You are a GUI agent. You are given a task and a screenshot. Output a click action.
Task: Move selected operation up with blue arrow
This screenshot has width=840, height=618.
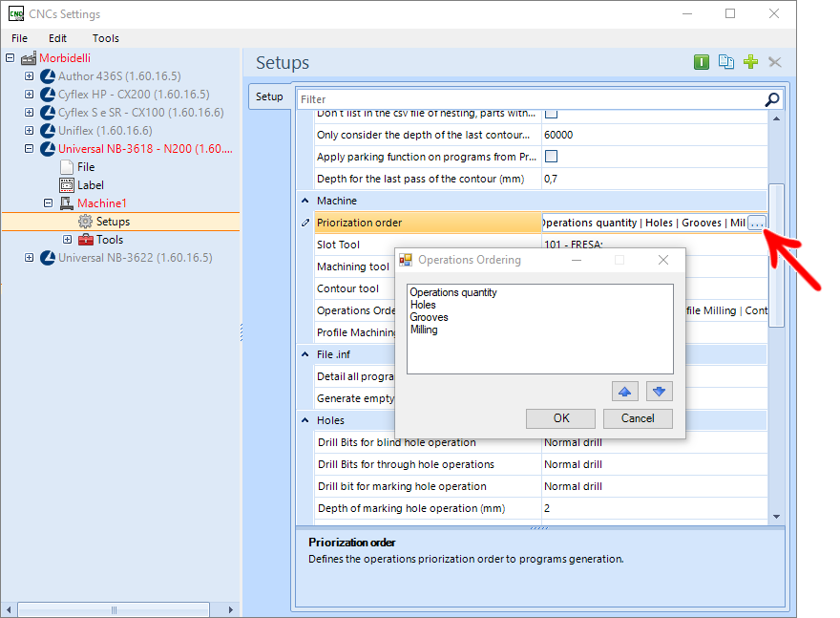624,392
